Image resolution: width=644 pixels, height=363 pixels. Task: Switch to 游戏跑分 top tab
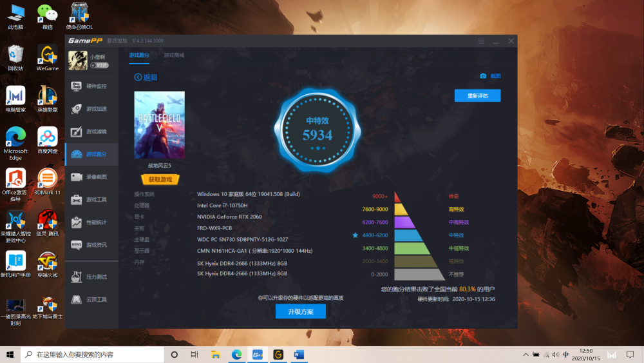tap(139, 55)
